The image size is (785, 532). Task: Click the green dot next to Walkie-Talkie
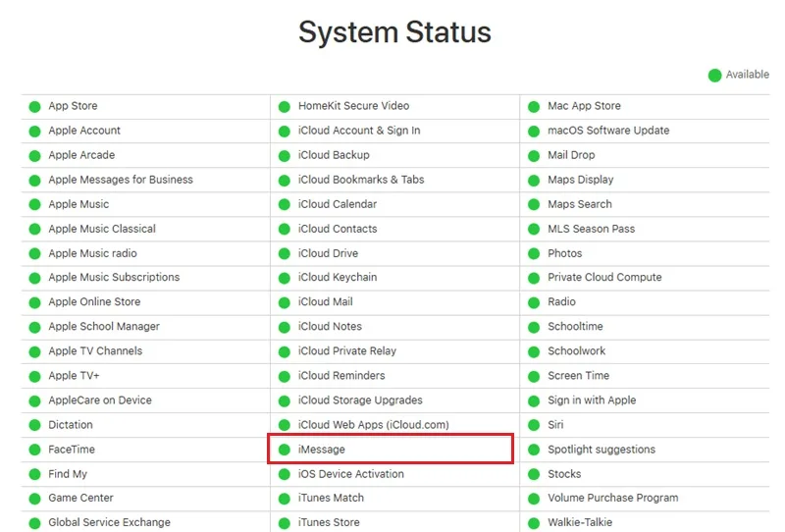pyautogui.click(x=534, y=523)
